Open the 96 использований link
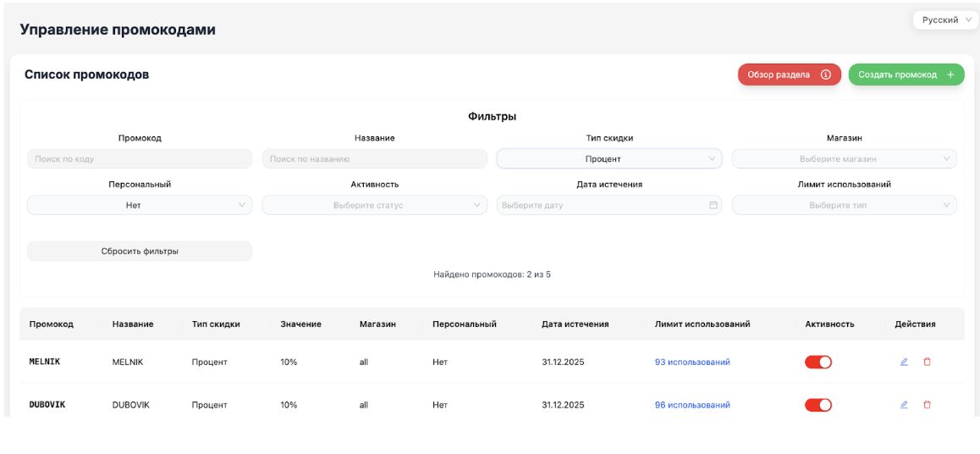980x454 pixels. [x=692, y=405]
